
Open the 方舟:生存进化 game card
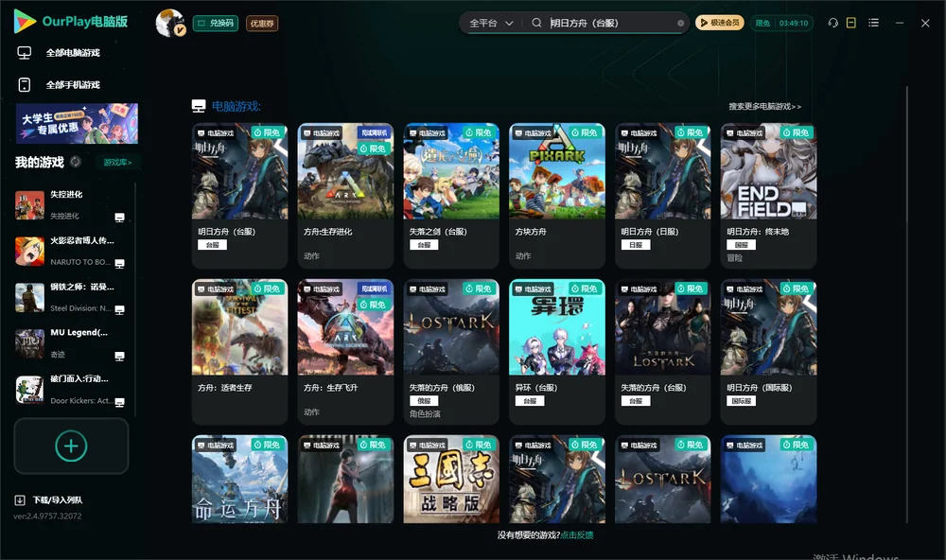tap(345, 196)
